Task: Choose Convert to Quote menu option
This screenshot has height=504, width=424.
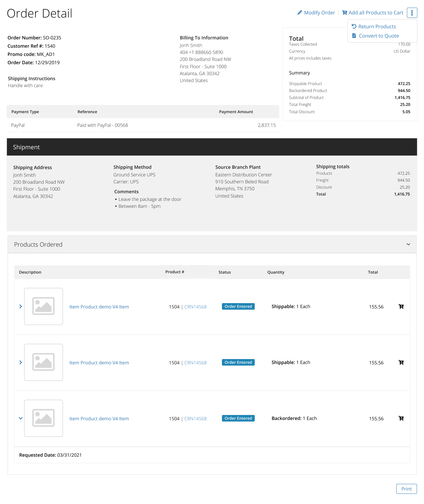Action: click(x=379, y=36)
